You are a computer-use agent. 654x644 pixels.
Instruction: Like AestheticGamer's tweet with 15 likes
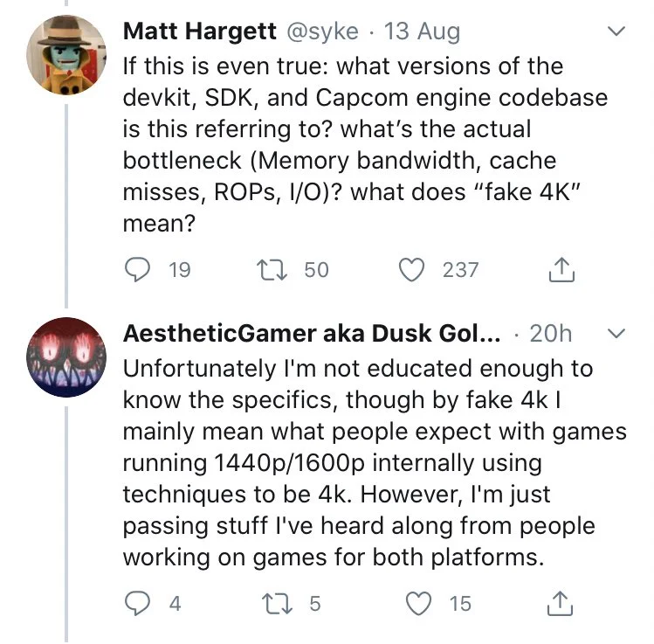pos(418,604)
